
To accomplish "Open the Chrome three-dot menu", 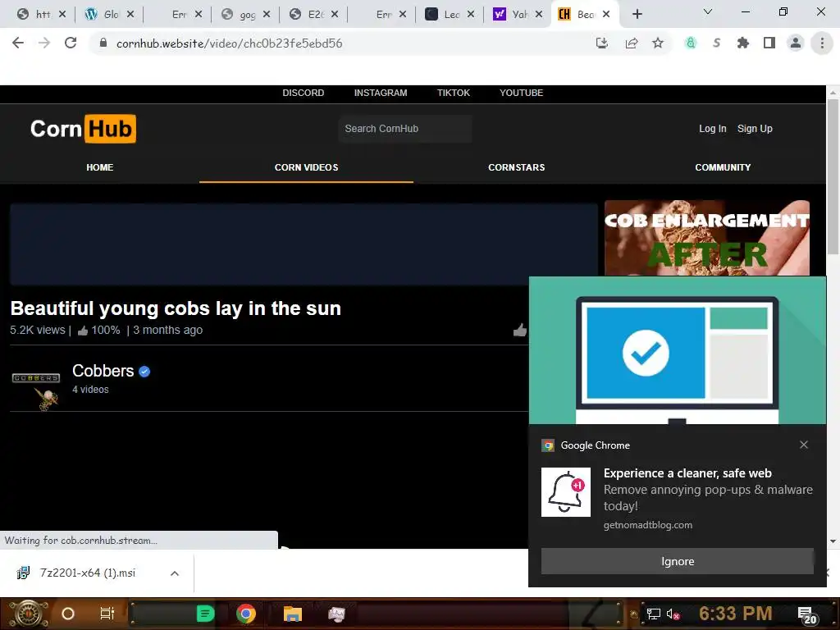I will click(822, 43).
